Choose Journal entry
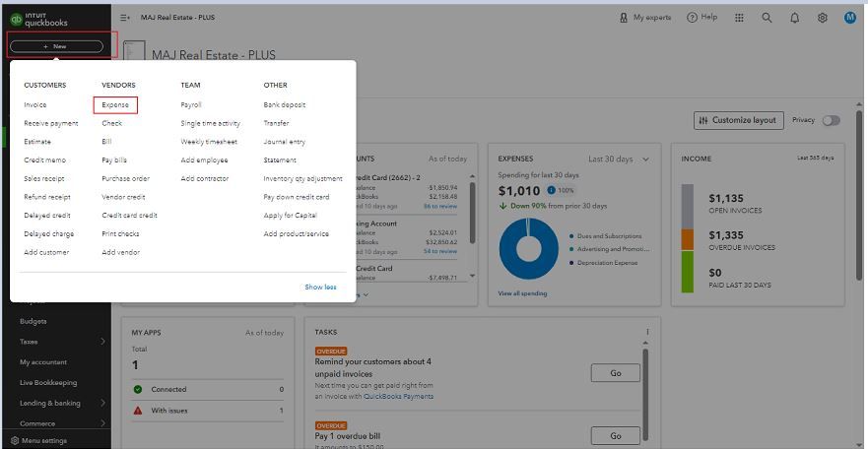Viewport: 868px width, 449px height. [285, 142]
